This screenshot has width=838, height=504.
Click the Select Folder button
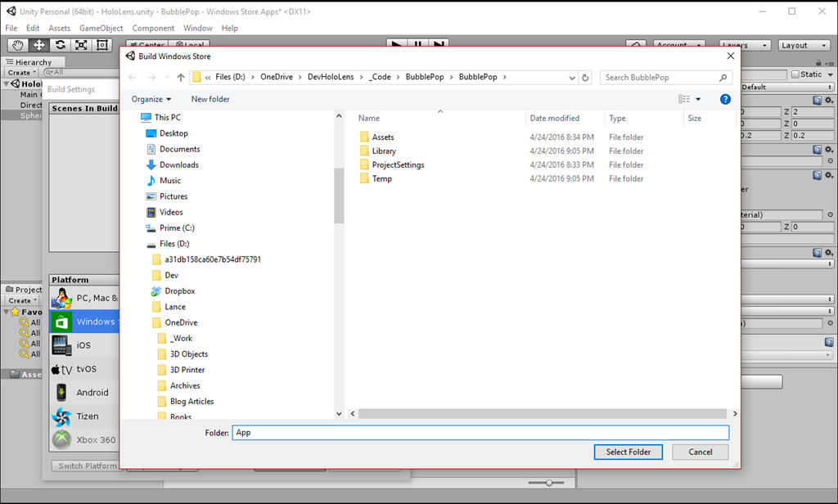click(x=628, y=452)
